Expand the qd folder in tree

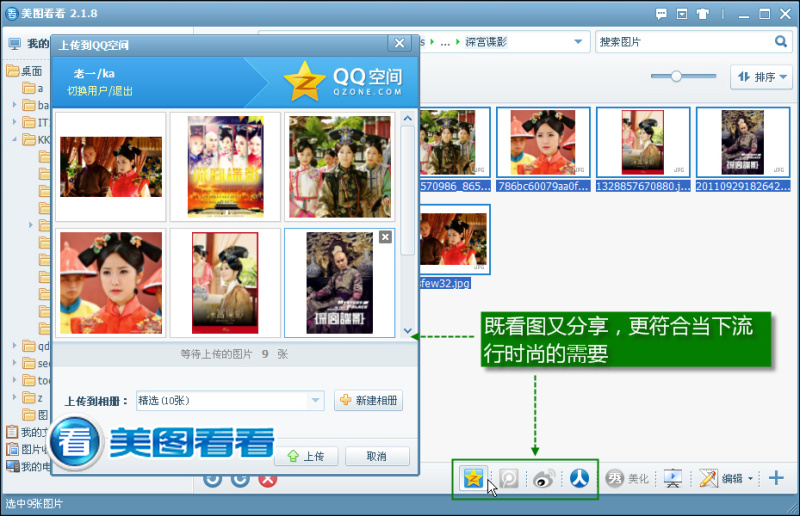click(14, 346)
